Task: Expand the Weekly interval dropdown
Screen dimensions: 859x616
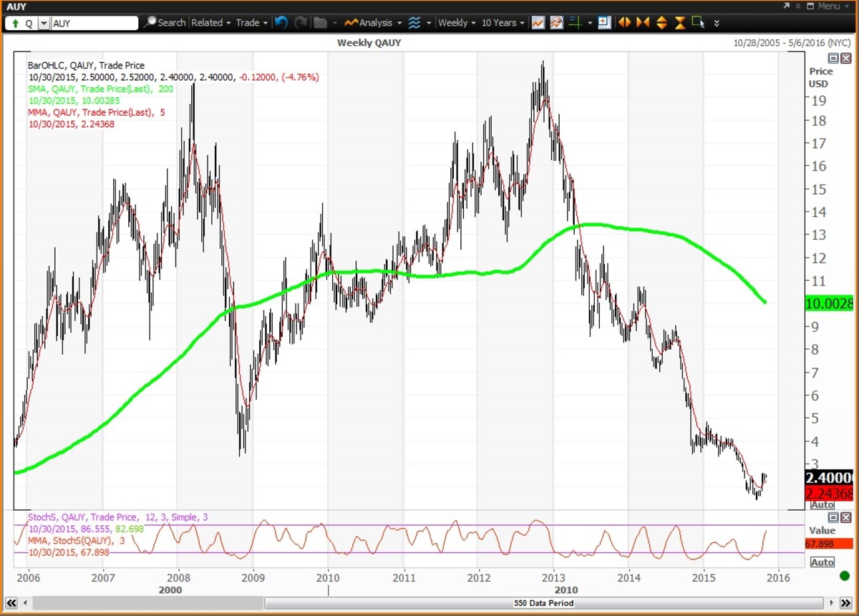Action: (x=456, y=23)
